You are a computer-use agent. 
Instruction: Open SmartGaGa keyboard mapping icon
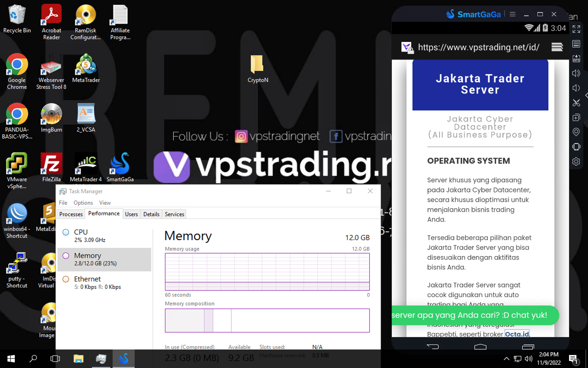(x=576, y=44)
